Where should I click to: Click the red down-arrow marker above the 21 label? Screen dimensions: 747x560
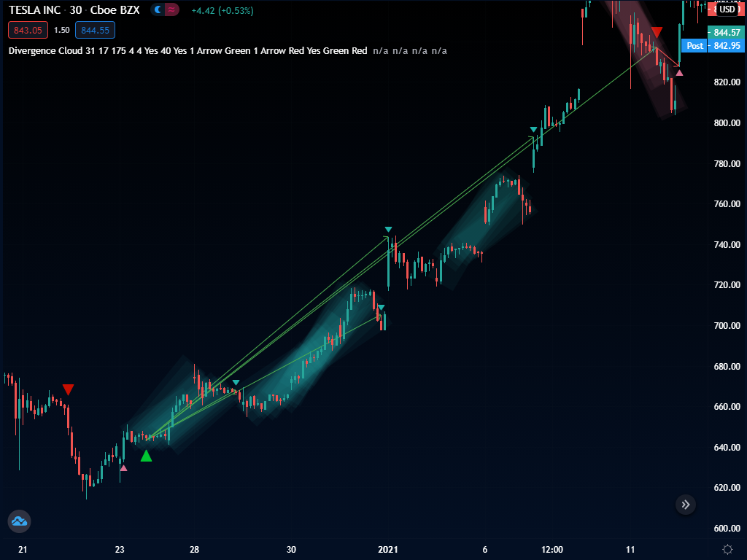[x=67, y=390]
